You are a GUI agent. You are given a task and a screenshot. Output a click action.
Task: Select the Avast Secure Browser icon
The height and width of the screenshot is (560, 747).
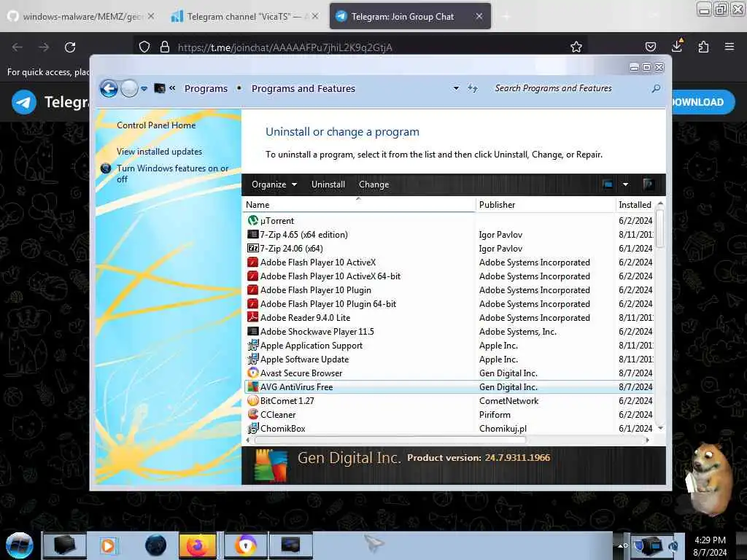click(253, 373)
